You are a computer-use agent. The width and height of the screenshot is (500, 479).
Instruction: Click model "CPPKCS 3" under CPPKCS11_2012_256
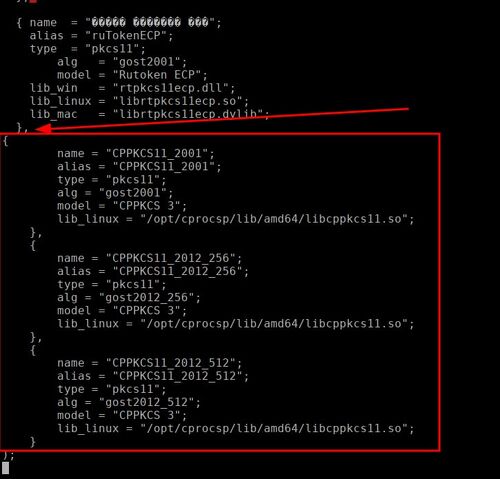[122, 311]
